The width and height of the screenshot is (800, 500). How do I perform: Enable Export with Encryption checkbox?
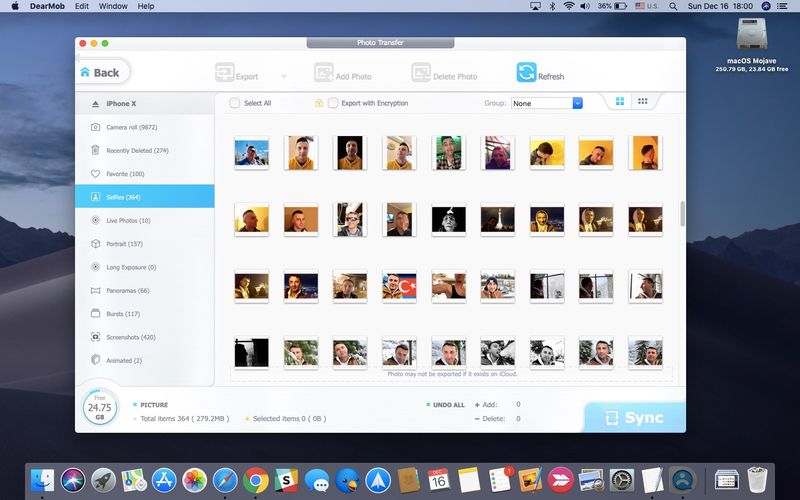coord(333,103)
